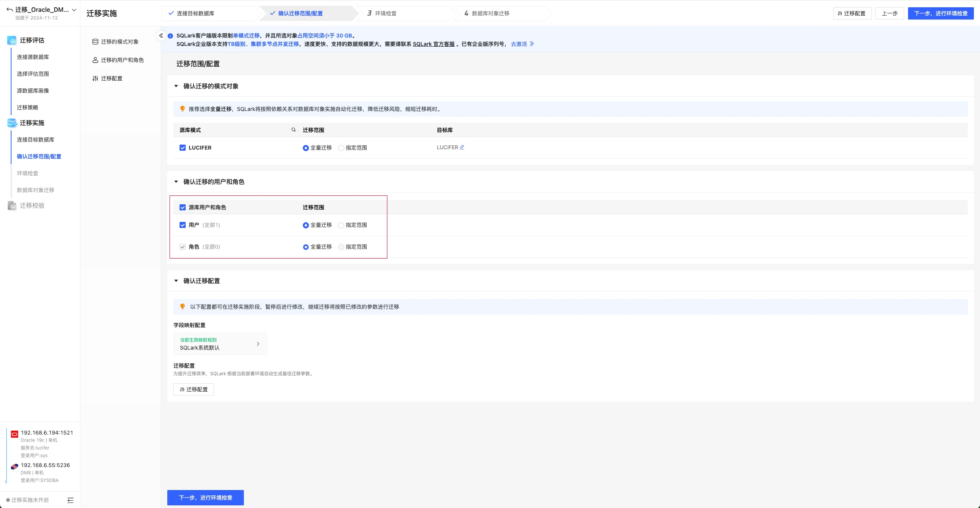Uncheck the LUCIFER schema checkbox
This screenshot has height=508, width=980.
click(x=183, y=148)
